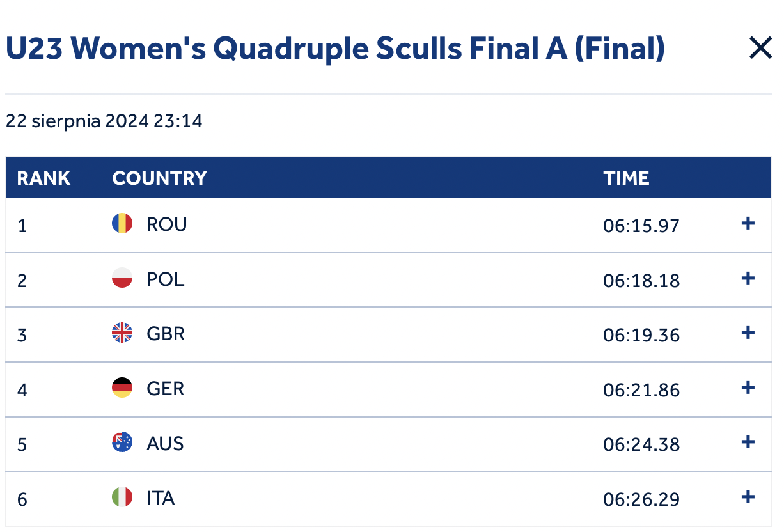The image size is (784, 532).
Task: Expand the ITA result row
Action: tap(748, 497)
